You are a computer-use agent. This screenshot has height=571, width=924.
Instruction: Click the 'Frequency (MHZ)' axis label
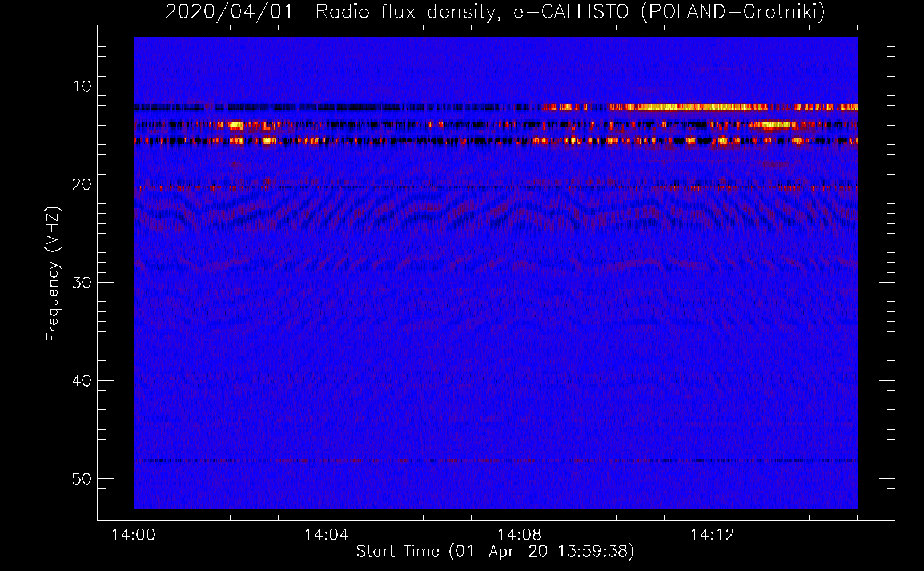click(53, 274)
